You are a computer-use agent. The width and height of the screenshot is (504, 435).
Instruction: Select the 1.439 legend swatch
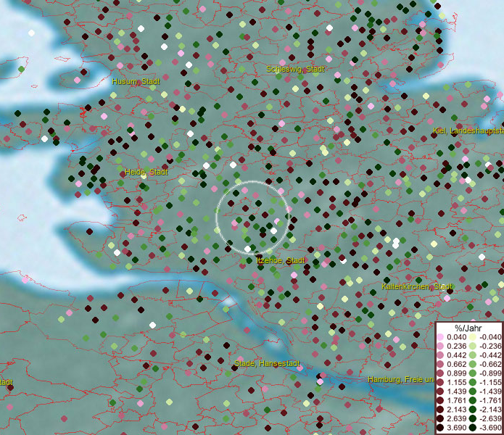440,391
